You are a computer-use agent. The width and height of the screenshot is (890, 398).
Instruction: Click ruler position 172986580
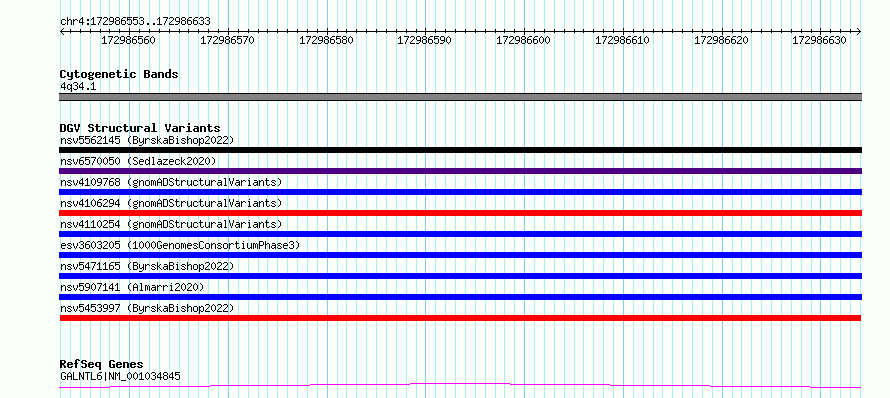click(326, 40)
